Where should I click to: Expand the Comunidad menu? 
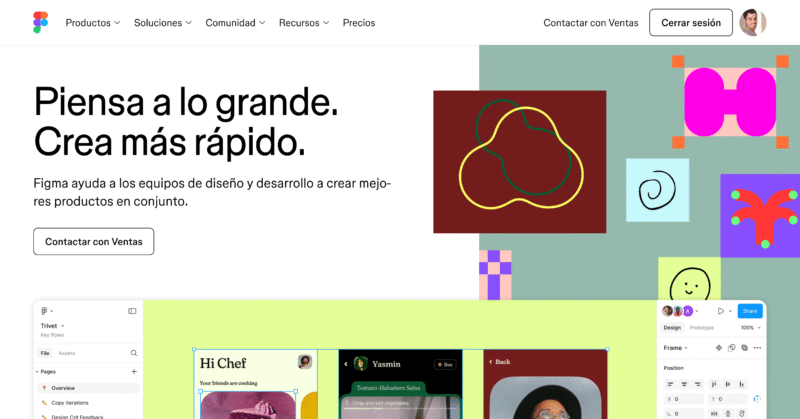point(235,22)
